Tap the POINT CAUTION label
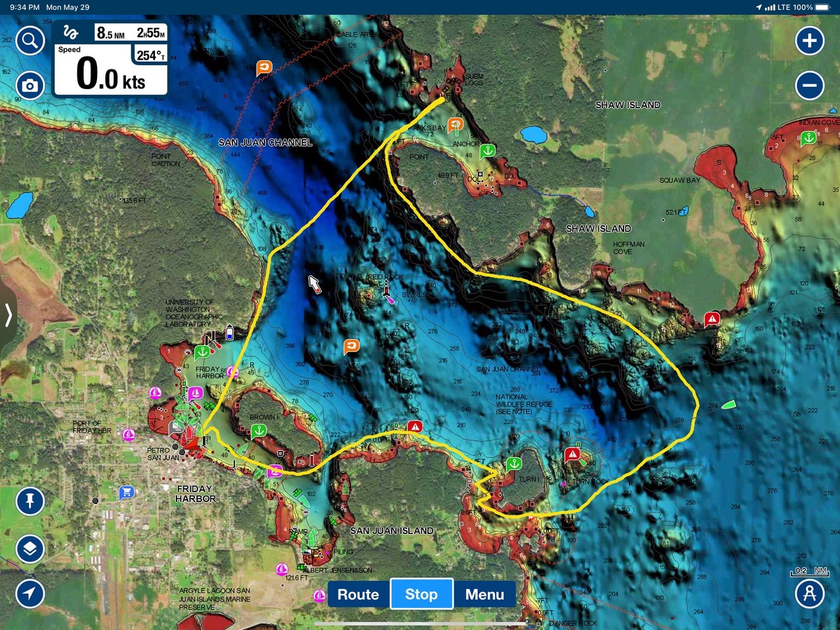840x630 pixels. coord(165,160)
